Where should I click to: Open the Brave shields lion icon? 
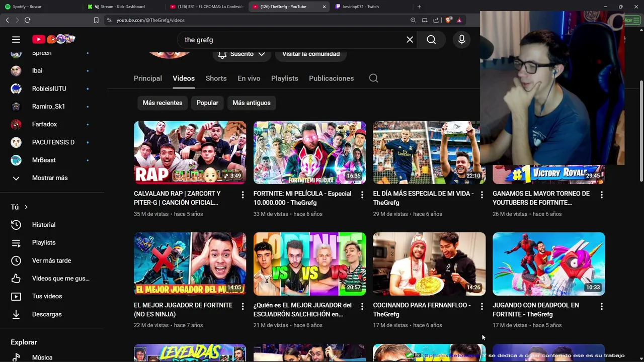[448, 20]
